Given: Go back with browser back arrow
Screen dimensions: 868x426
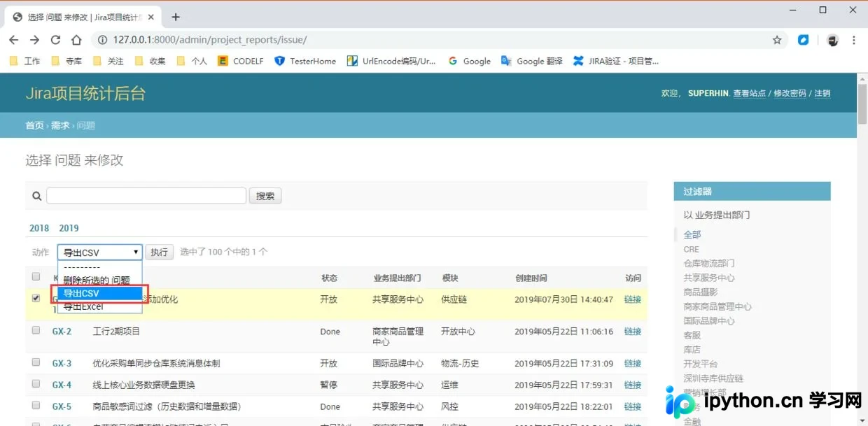Looking at the screenshot, I should pyautogui.click(x=14, y=40).
